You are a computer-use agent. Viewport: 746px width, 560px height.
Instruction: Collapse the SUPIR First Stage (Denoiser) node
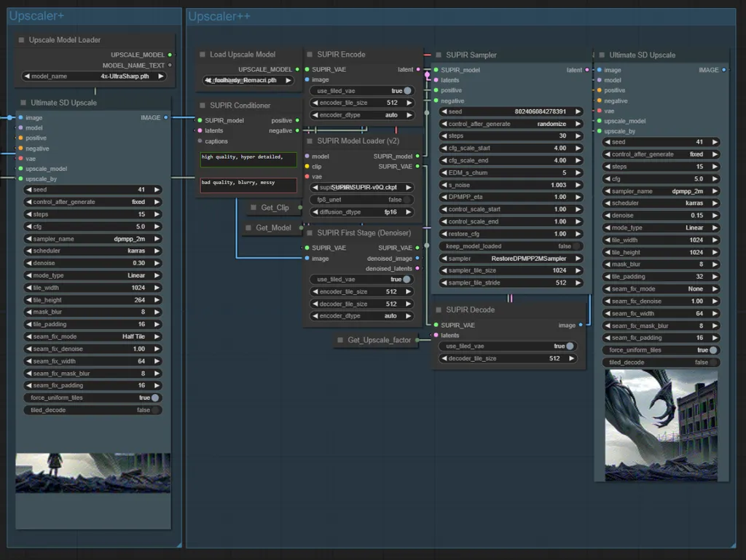(311, 233)
